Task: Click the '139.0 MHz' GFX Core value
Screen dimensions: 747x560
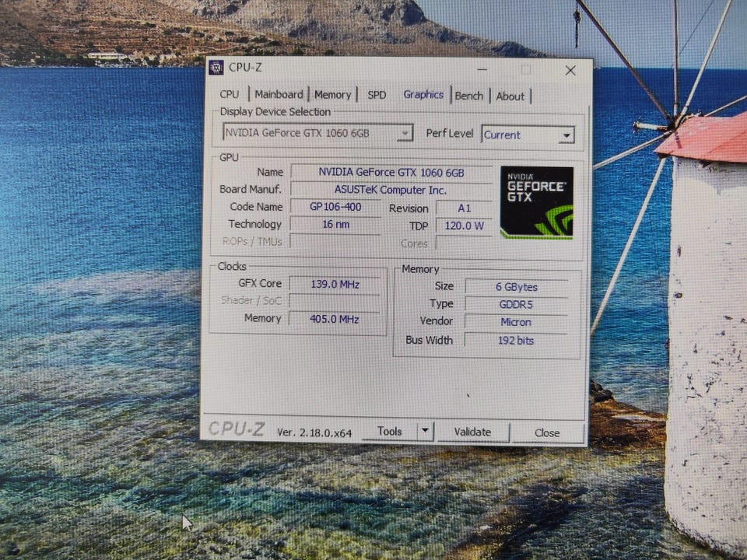Action: [x=335, y=285]
